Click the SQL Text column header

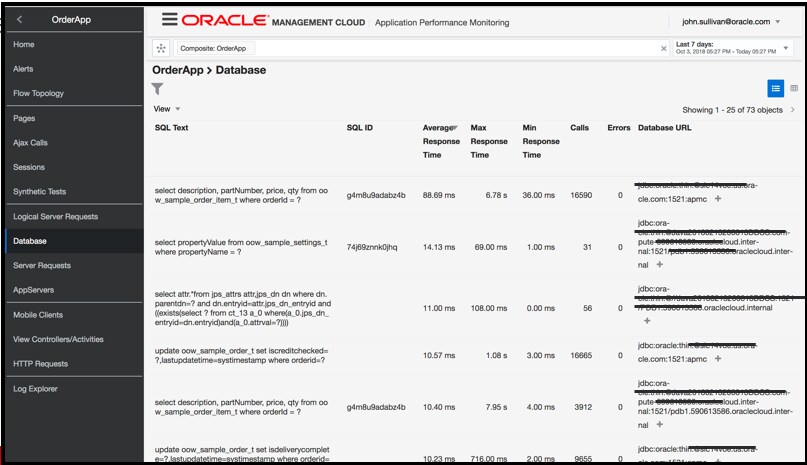(x=171, y=128)
